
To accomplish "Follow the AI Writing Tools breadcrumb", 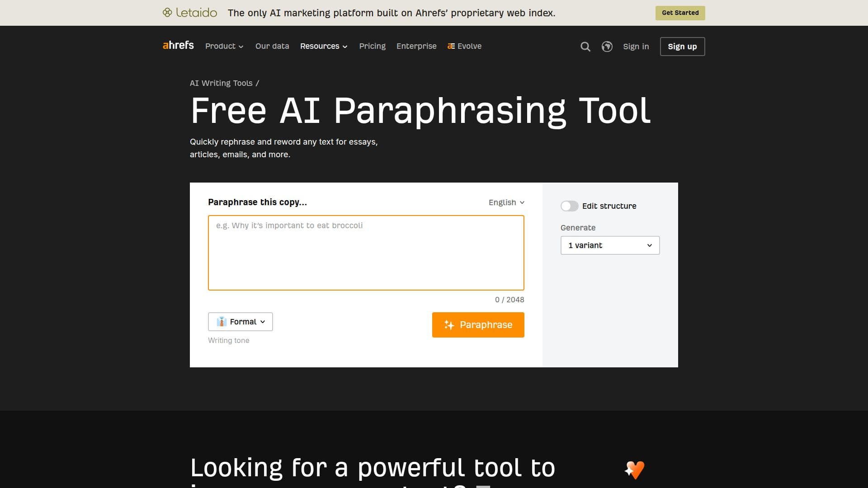I will click(221, 83).
